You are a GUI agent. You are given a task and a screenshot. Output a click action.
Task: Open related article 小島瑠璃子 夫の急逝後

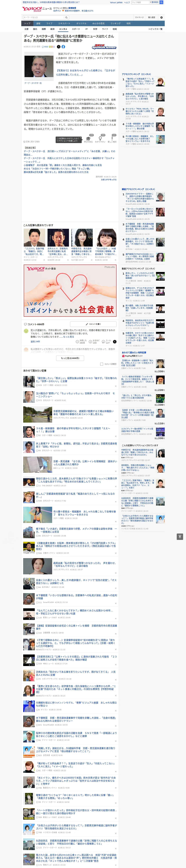pos(63,165)
